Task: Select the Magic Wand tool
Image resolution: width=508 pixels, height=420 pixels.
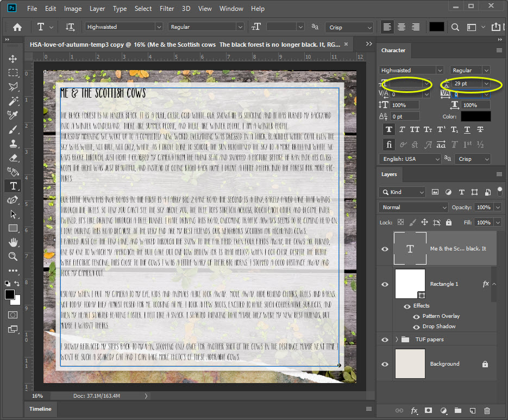Action: click(13, 101)
